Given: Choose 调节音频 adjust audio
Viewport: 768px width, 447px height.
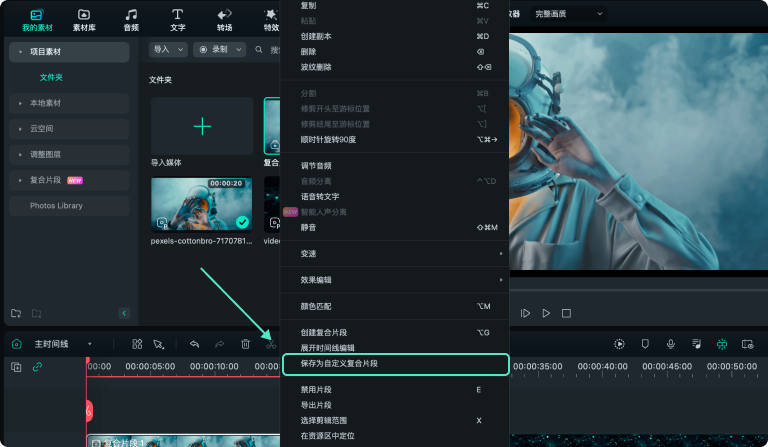Looking at the screenshot, I should click(x=395, y=166).
